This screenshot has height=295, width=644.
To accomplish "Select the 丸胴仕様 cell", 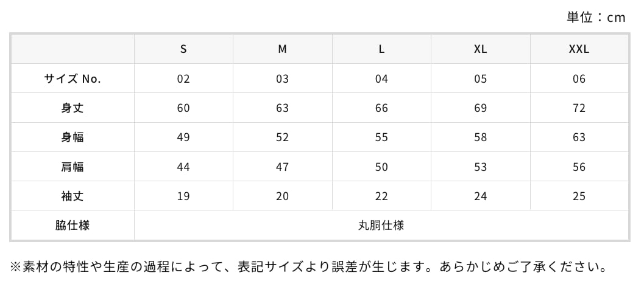I will coord(381,225).
